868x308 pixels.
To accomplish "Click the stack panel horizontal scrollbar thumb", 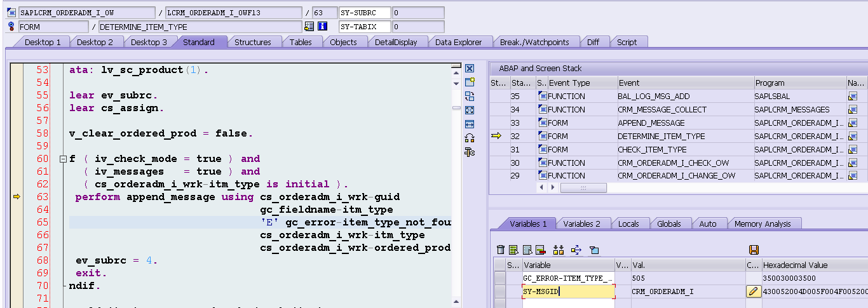I will coord(583,188).
